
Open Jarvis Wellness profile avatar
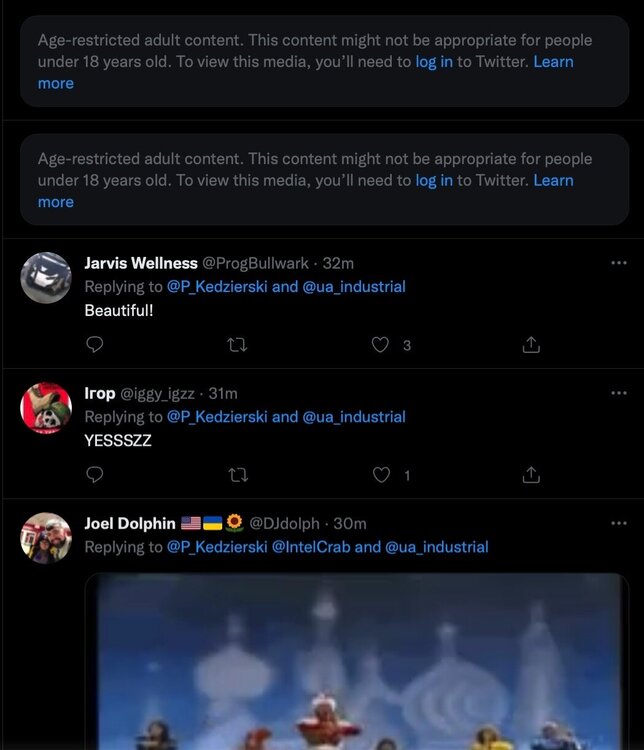click(x=46, y=278)
